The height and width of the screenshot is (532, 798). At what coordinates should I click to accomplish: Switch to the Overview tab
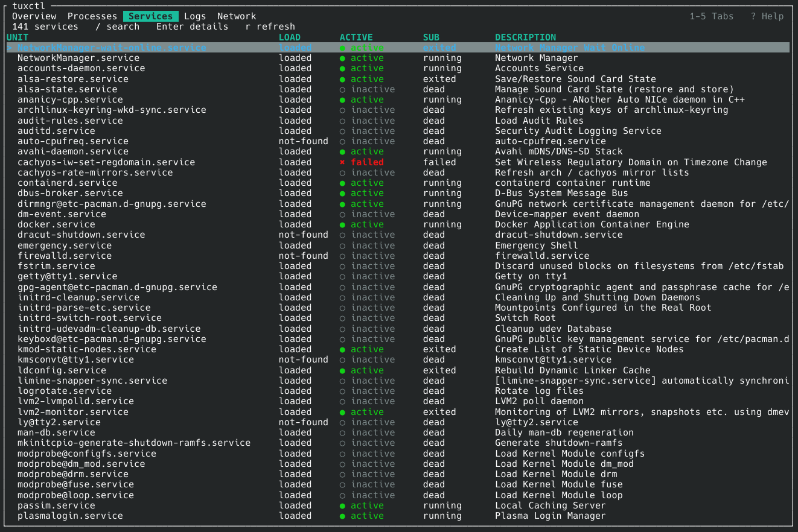pos(34,16)
